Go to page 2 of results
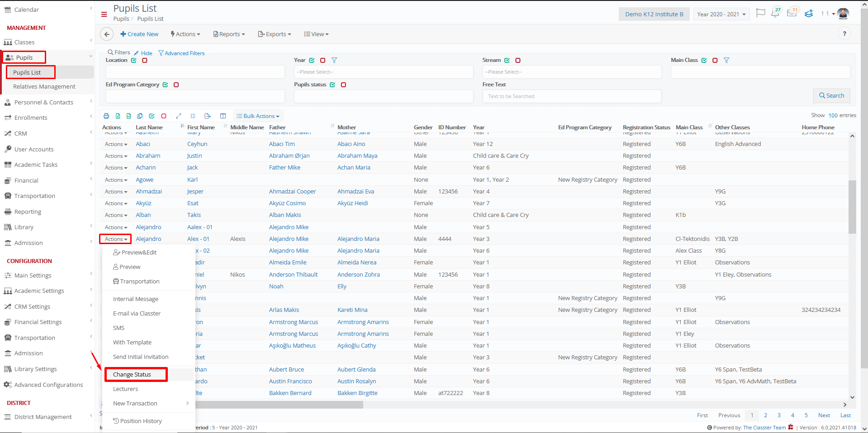The height and width of the screenshot is (433, 868). [x=765, y=415]
